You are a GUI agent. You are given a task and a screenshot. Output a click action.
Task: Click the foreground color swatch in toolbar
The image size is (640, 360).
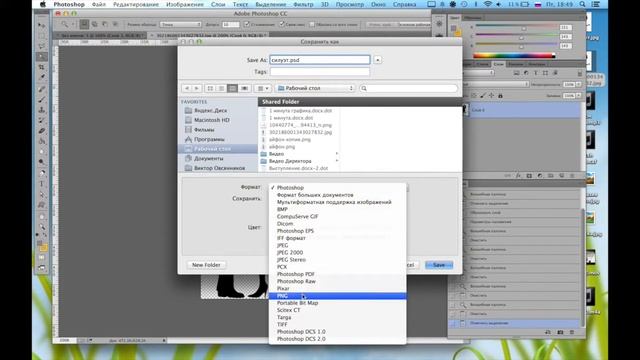(40, 244)
